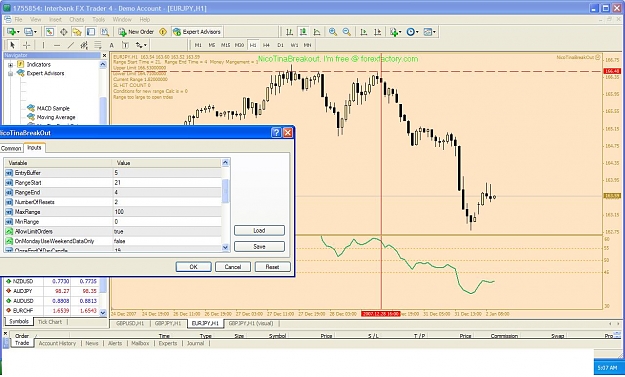
Task: Select the Cursor arrow tool
Action: (12, 45)
